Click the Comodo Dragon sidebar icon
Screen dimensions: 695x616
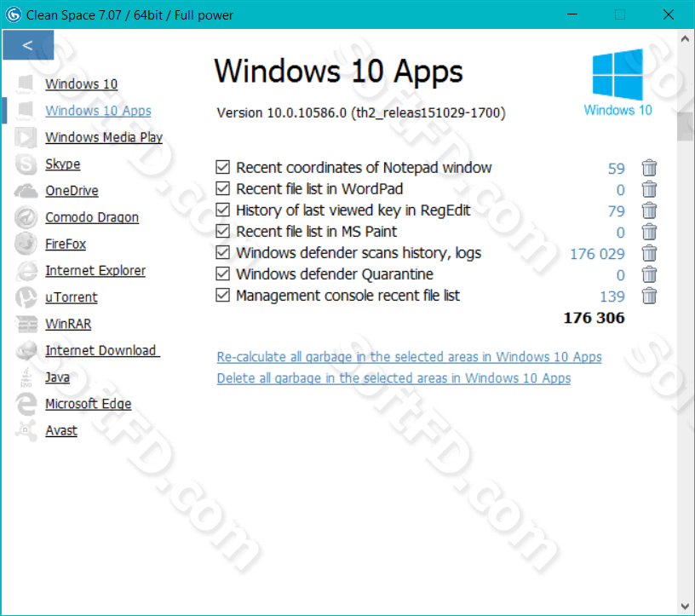point(26,217)
